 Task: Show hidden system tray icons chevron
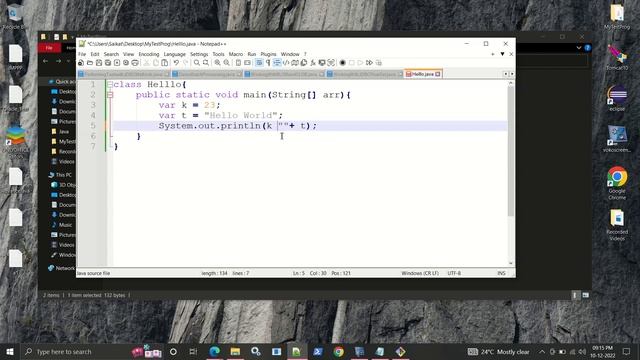click(542, 351)
